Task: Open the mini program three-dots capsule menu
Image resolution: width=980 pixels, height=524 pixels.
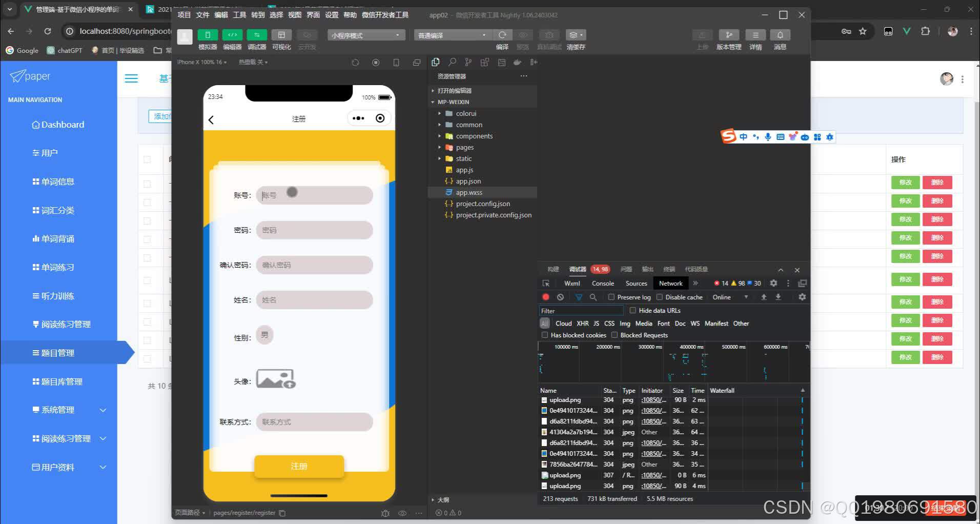Action: click(x=358, y=118)
